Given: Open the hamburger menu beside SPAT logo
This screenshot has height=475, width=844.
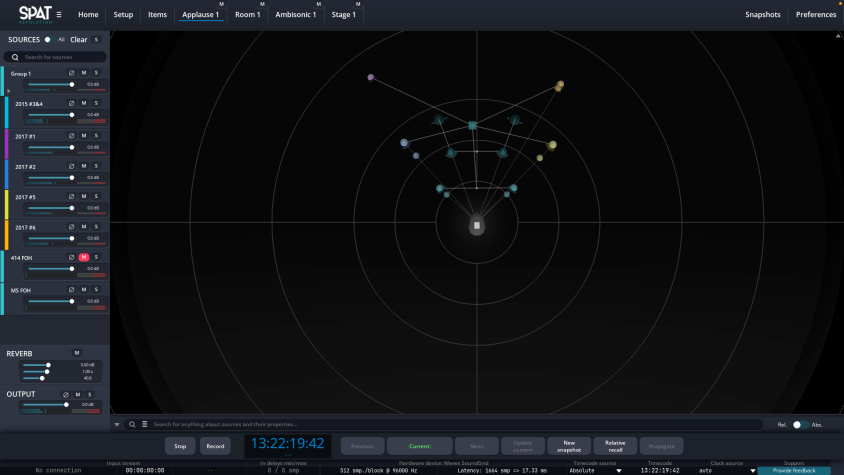Looking at the screenshot, I should pos(59,15).
